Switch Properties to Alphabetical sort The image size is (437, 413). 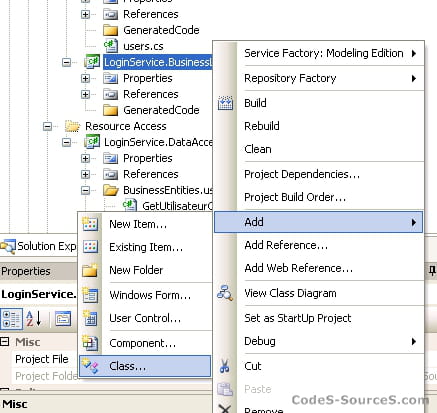pyautogui.click(x=34, y=319)
